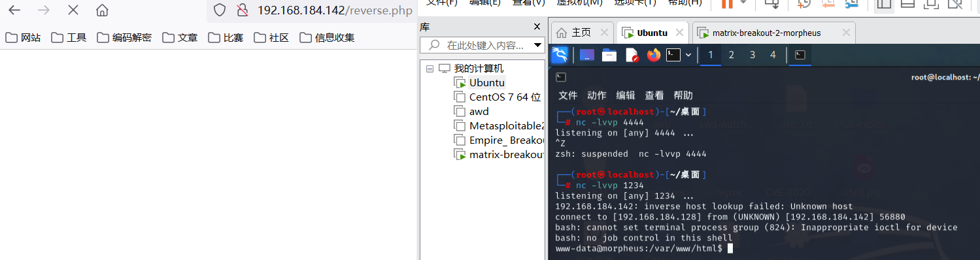Switch to the Ubuntu VM tab
Image resolution: width=980 pixels, height=260 pixels.
[x=652, y=33]
